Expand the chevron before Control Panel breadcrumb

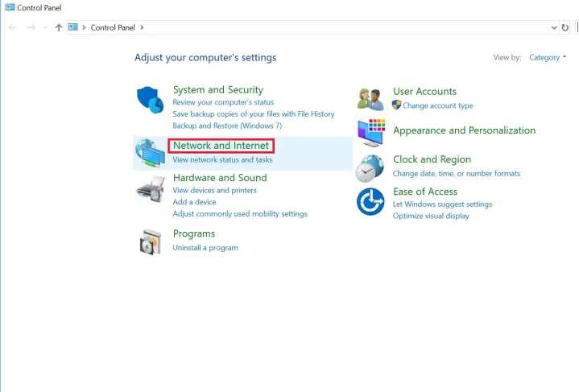click(84, 27)
